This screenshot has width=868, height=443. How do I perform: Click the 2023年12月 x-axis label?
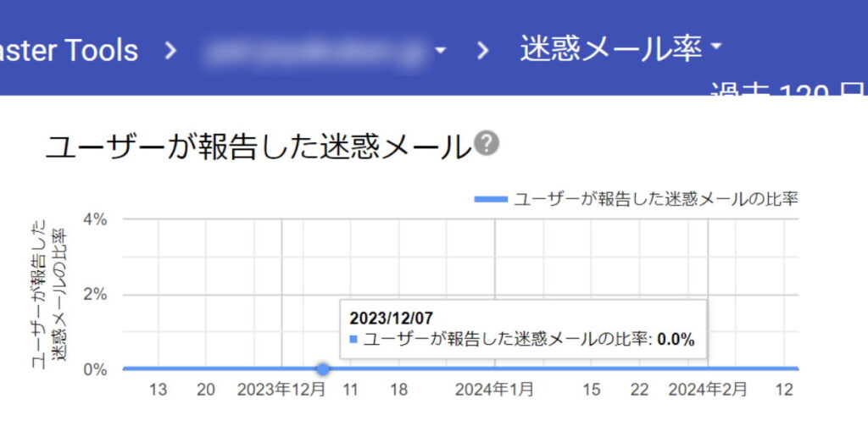pos(281,390)
